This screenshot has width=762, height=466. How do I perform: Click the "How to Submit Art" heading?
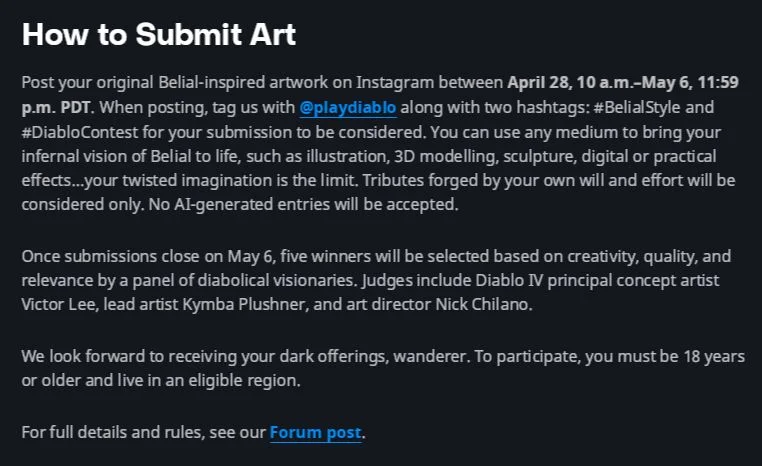click(159, 35)
